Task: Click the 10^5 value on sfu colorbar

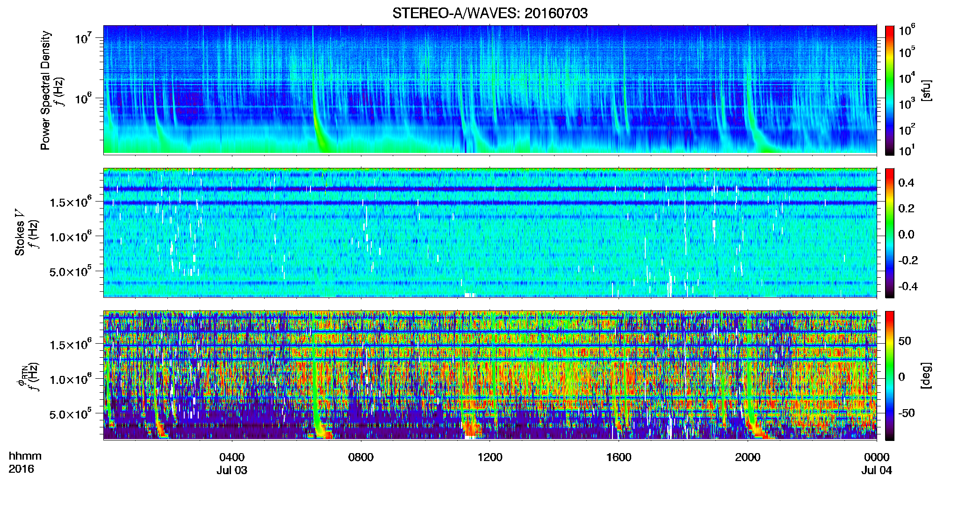Action: pos(907,51)
